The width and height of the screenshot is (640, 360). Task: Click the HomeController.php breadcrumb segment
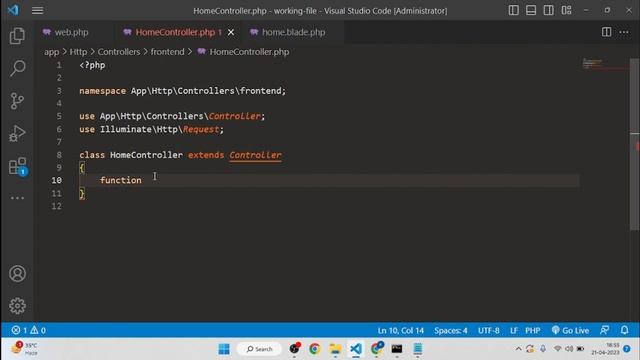(x=249, y=52)
